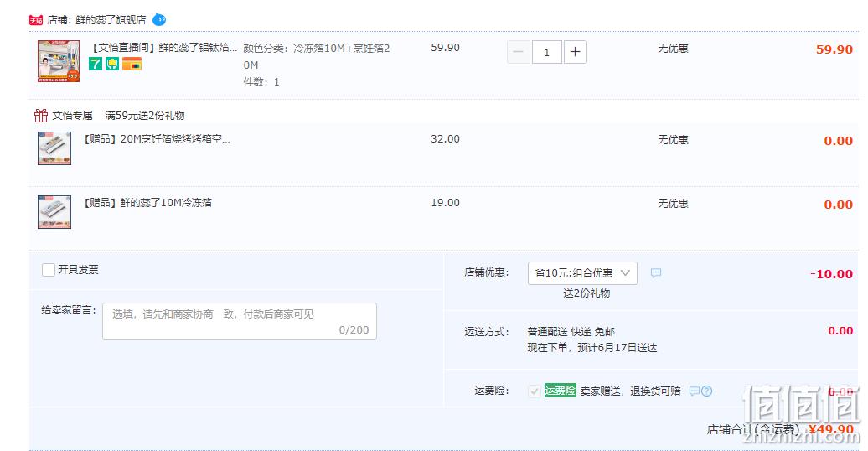Increase quantity with the plus button
This screenshot has width=868, height=451.
575,52
